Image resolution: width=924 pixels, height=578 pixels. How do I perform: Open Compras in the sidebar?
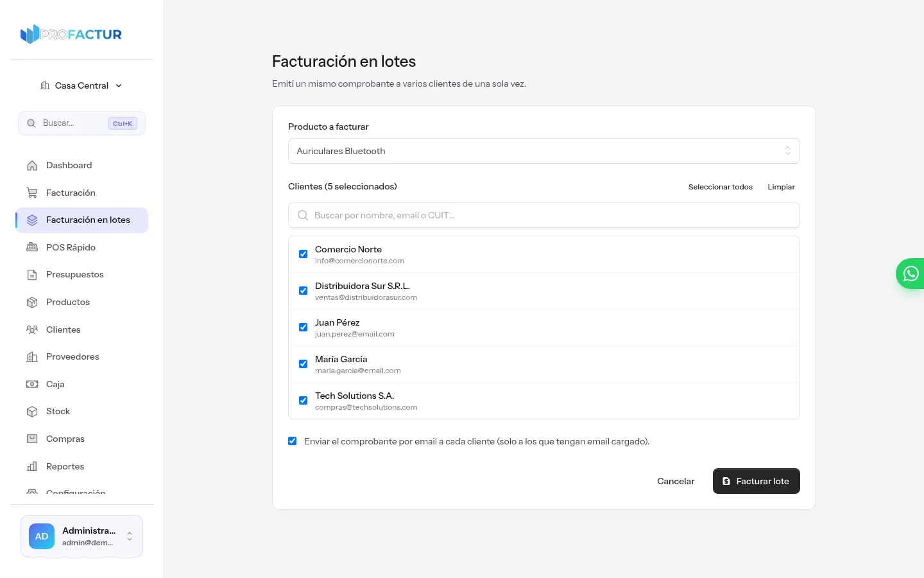pos(81,439)
